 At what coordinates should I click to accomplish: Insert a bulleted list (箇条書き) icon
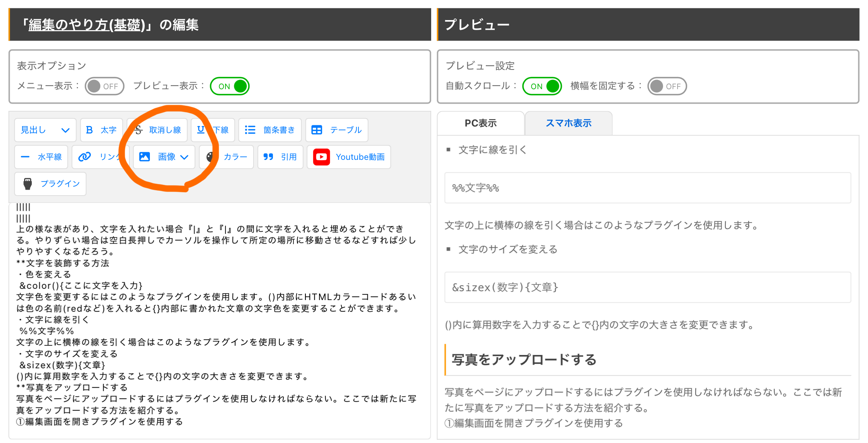250,130
